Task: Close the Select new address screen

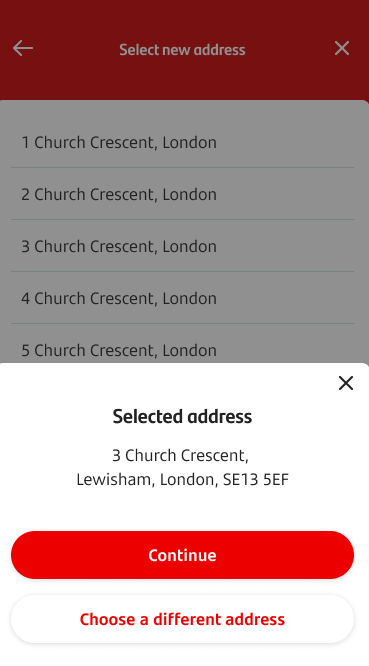Action: click(x=342, y=48)
